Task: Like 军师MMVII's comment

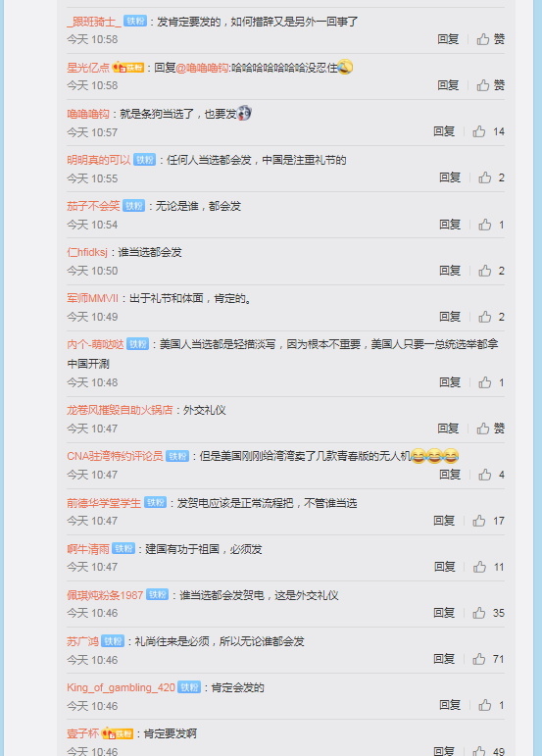Action: coord(491,317)
